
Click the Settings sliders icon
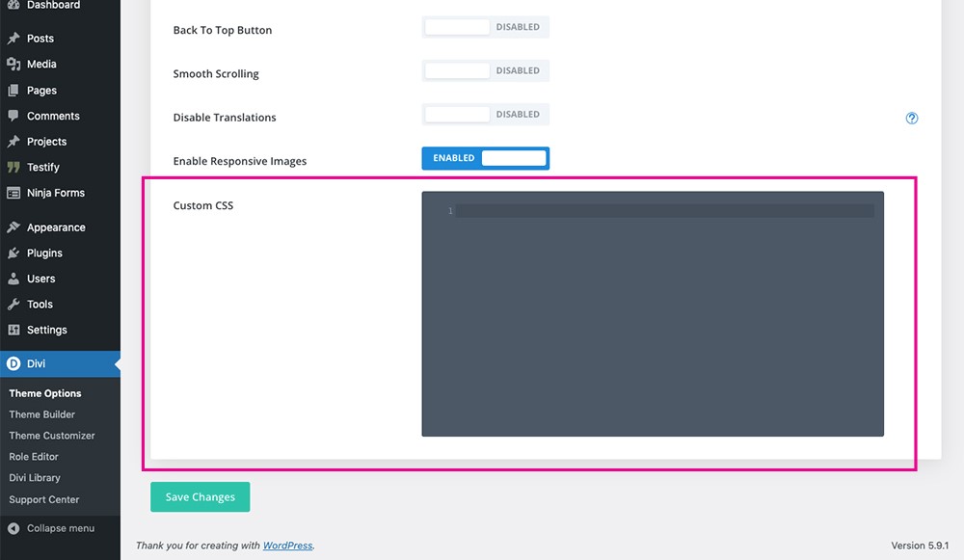(13, 330)
